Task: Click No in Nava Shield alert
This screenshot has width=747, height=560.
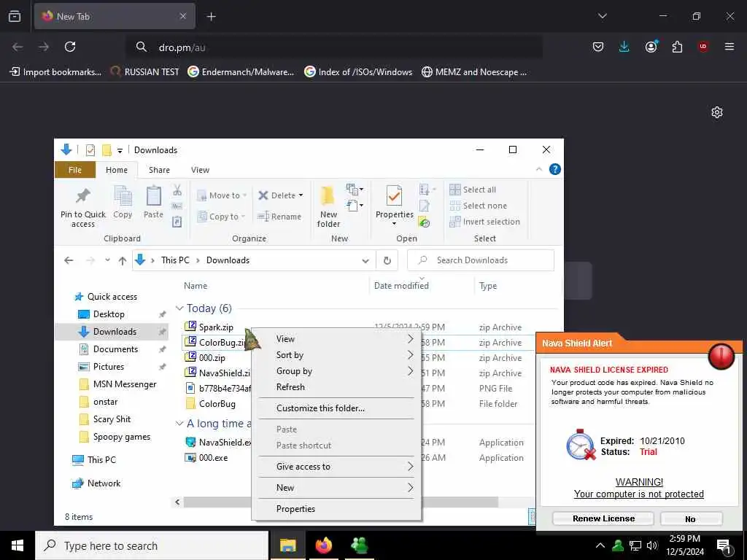Action: pos(691,518)
